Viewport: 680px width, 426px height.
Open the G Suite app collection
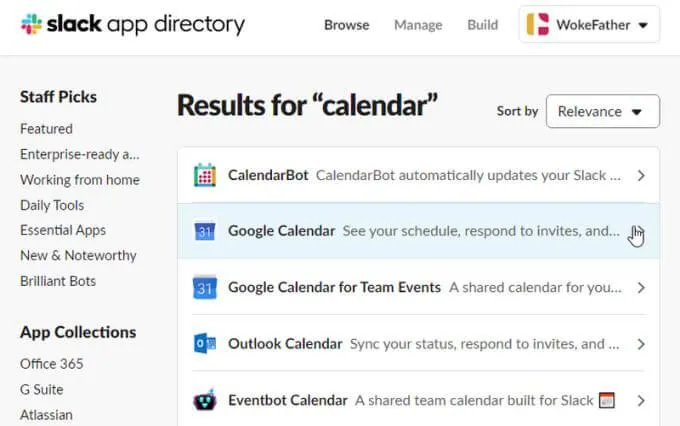(42, 389)
